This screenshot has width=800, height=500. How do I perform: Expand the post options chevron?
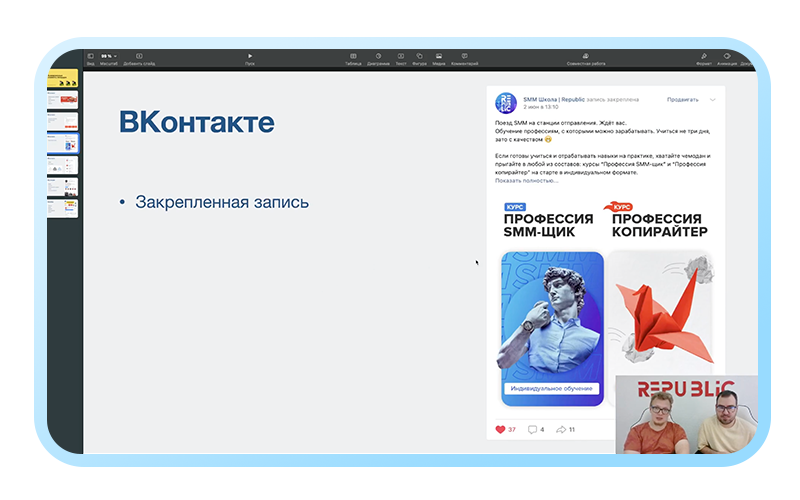point(713,100)
